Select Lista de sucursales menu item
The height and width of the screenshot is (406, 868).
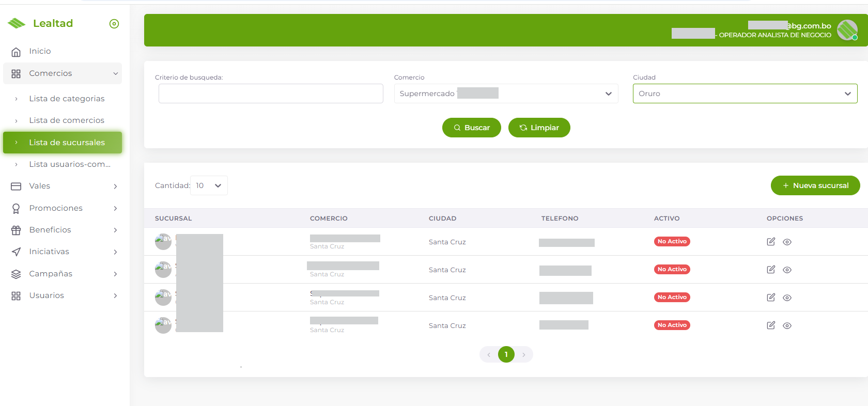tap(63, 143)
